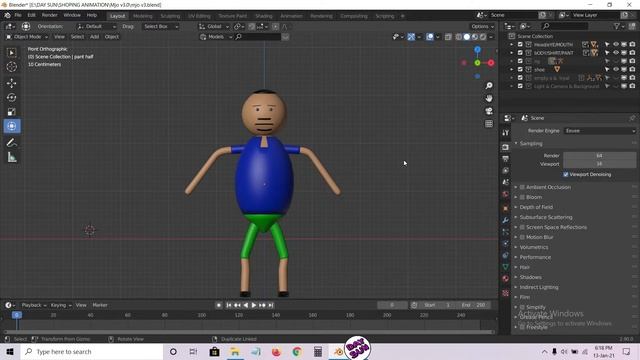Toggle the camera view icon
Viewport: 640px width, 360px height.
click(489, 111)
